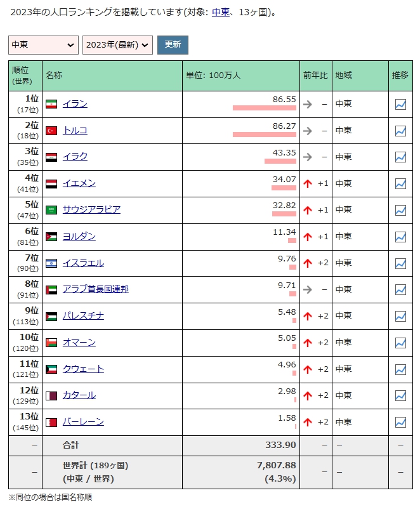
Task: Follow the 中東 link in the header sentence
Action: coord(220,12)
